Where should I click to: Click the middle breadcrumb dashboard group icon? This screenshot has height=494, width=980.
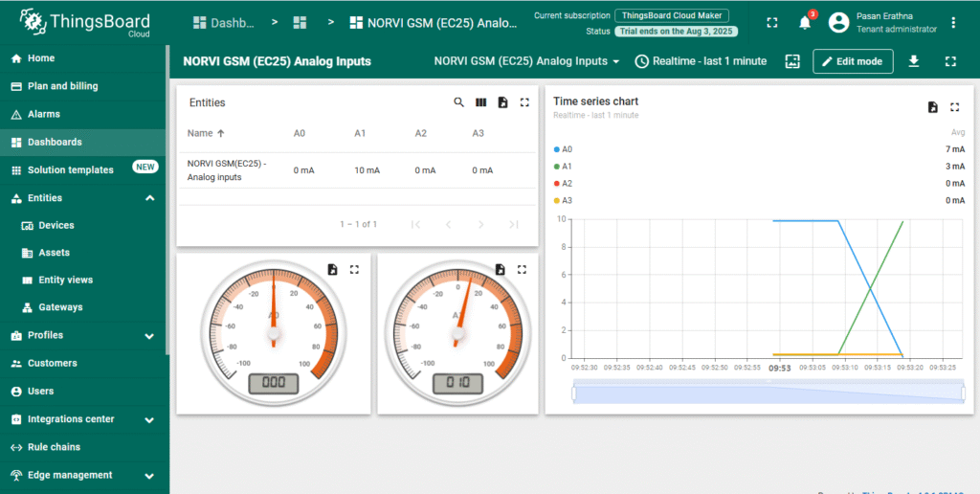(x=300, y=23)
